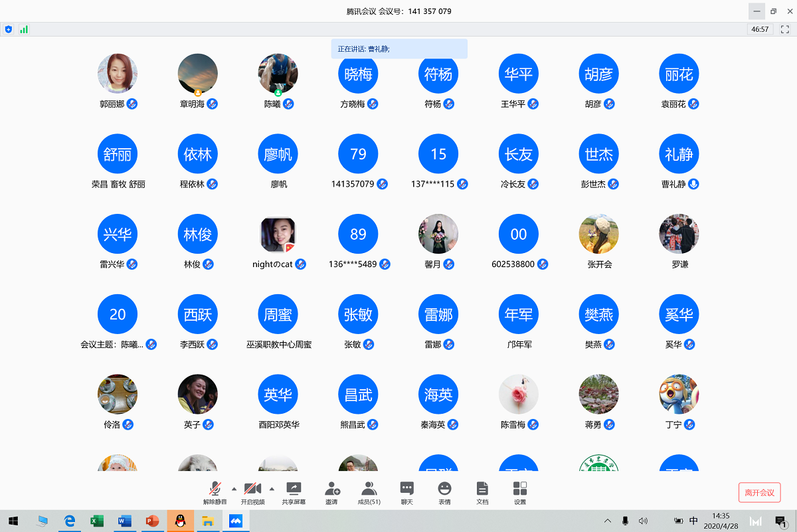The height and width of the screenshot is (532, 797).
Task: Open PowerPoint from the taskbar
Action: [x=152, y=521]
